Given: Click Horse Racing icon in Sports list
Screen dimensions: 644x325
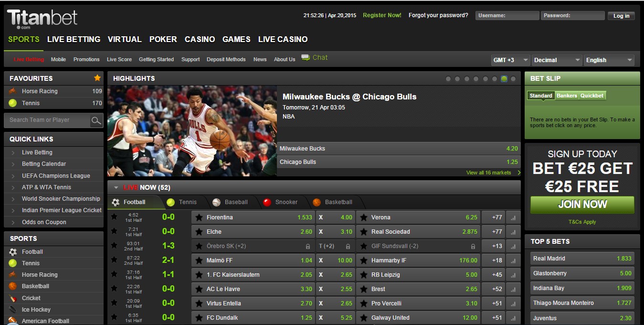Looking at the screenshot, I should [13, 275].
